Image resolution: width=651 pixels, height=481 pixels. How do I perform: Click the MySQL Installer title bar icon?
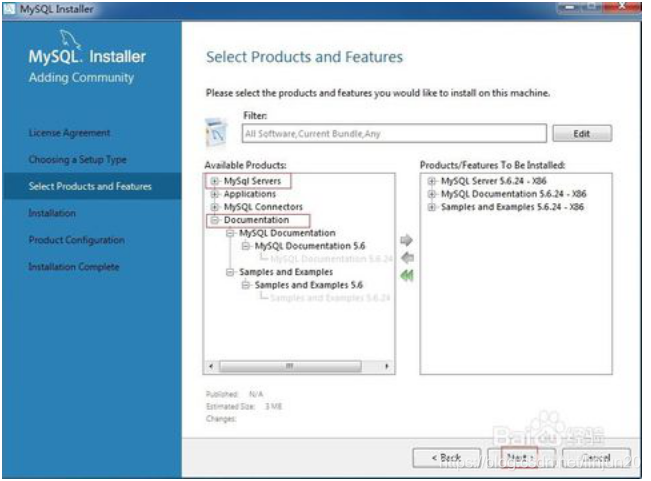(9, 8)
